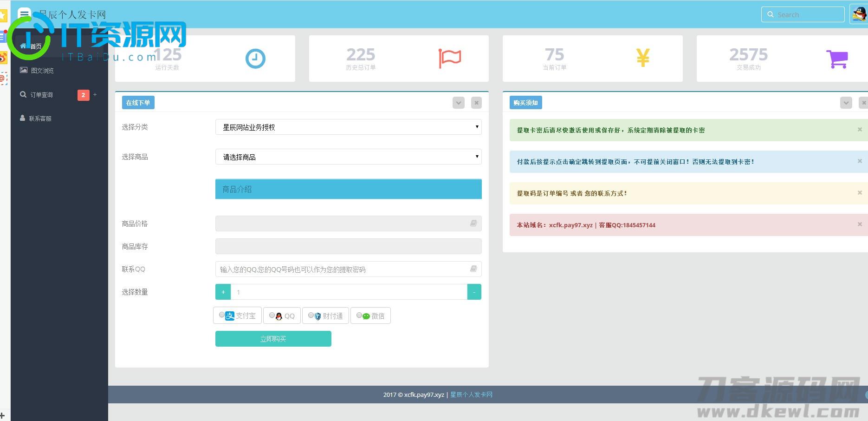Click the 225 历史总订单 card
The height and width of the screenshot is (421, 868).
[399, 59]
